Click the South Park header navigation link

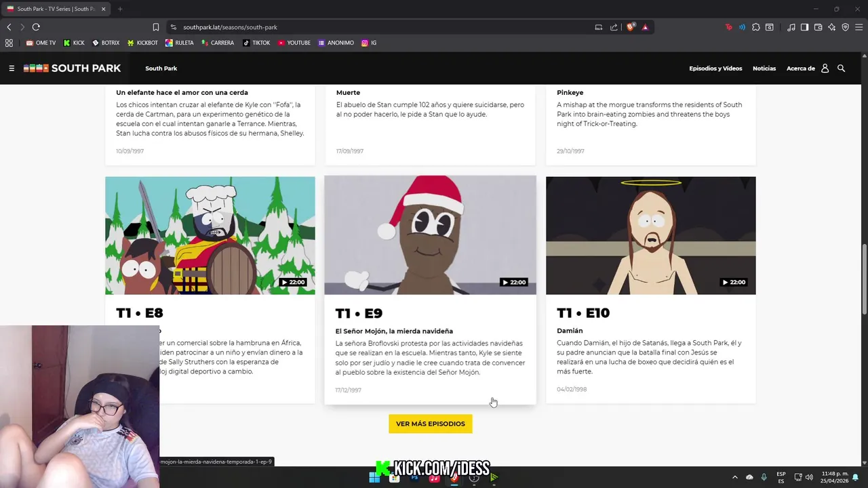tap(161, 68)
